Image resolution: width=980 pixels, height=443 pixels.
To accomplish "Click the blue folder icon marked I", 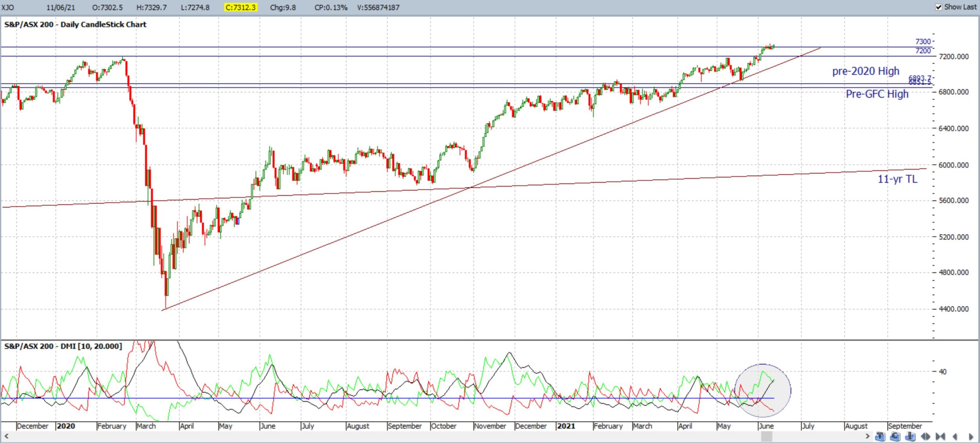I will (910, 436).
